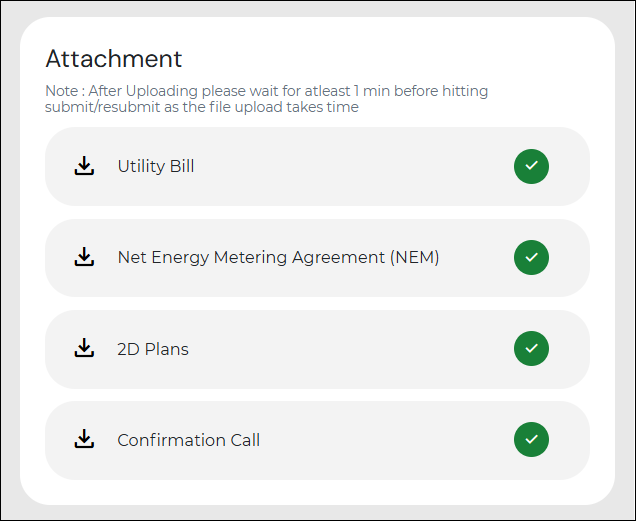Click the upload wait-time note text
636x521 pixels.
(x=266, y=99)
